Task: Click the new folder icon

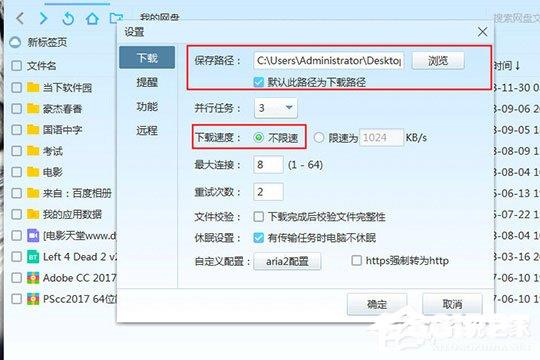Action: [x=116, y=18]
